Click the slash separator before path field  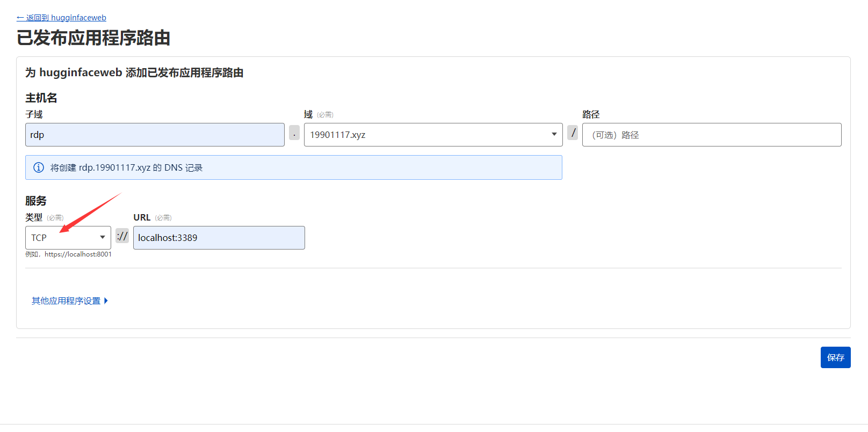[573, 133]
